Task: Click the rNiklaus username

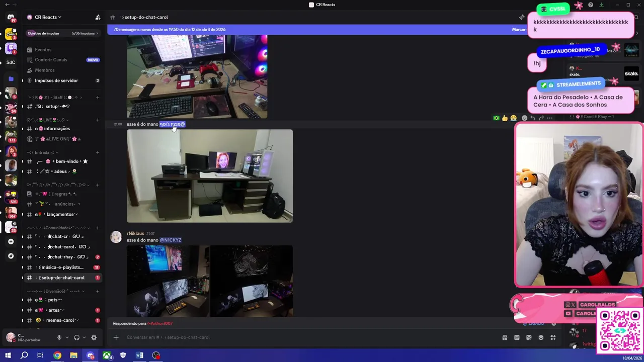Action: 135,233
